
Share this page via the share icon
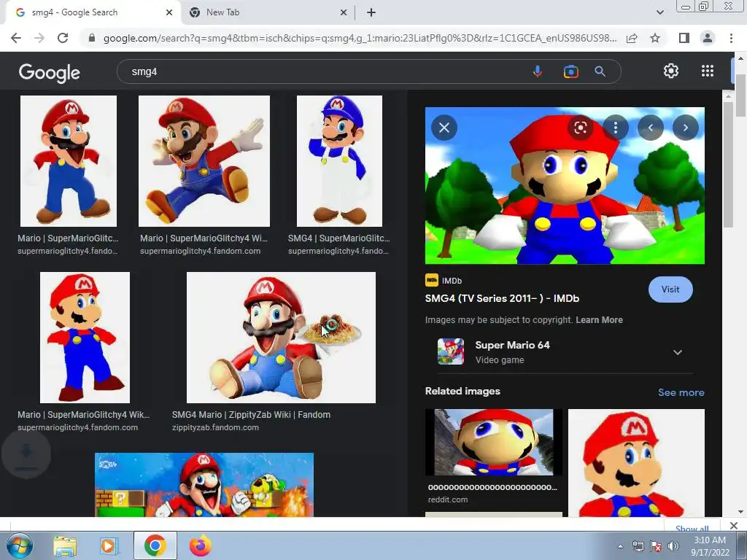[x=632, y=38]
